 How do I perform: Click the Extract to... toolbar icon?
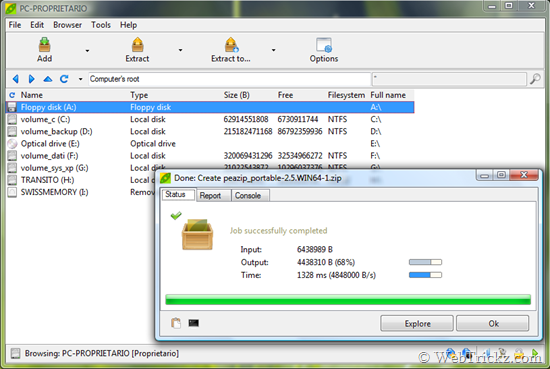(x=231, y=45)
